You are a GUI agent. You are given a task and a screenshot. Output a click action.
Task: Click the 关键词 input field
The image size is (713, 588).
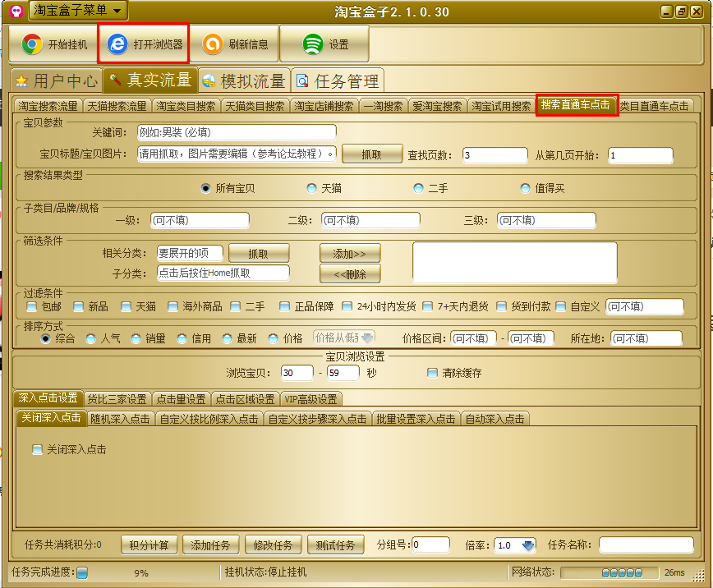237,132
